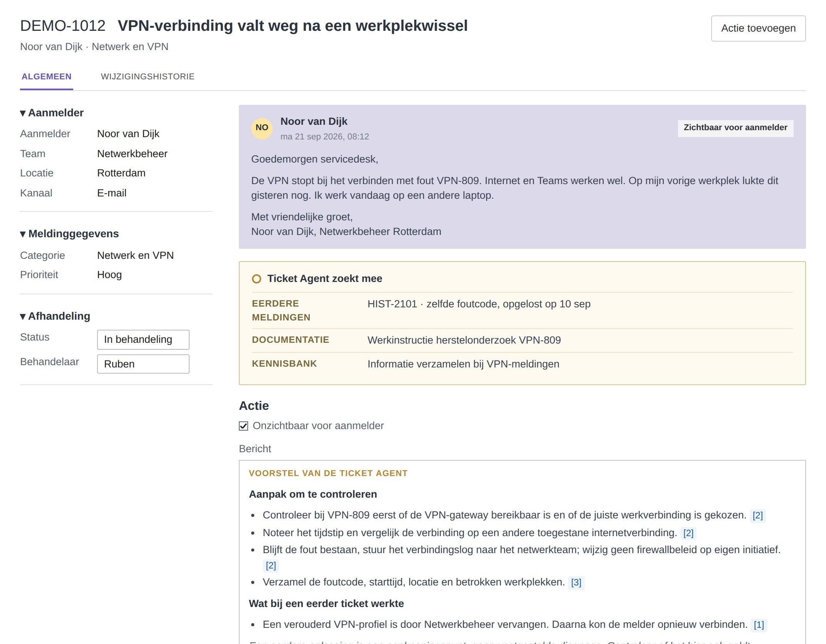This screenshot has width=826, height=644.
Task: Click the Kanaal value E-mail
Action: pyautogui.click(x=112, y=193)
